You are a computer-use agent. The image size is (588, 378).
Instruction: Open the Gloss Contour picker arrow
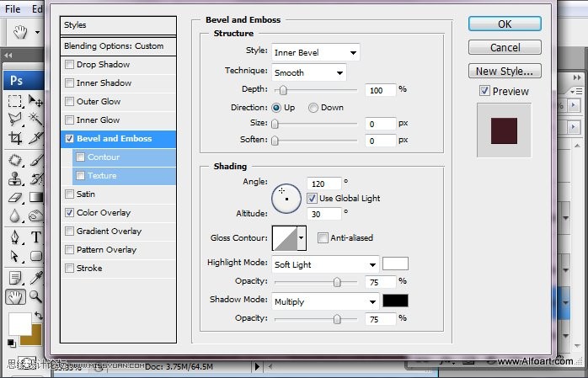tap(302, 238)
